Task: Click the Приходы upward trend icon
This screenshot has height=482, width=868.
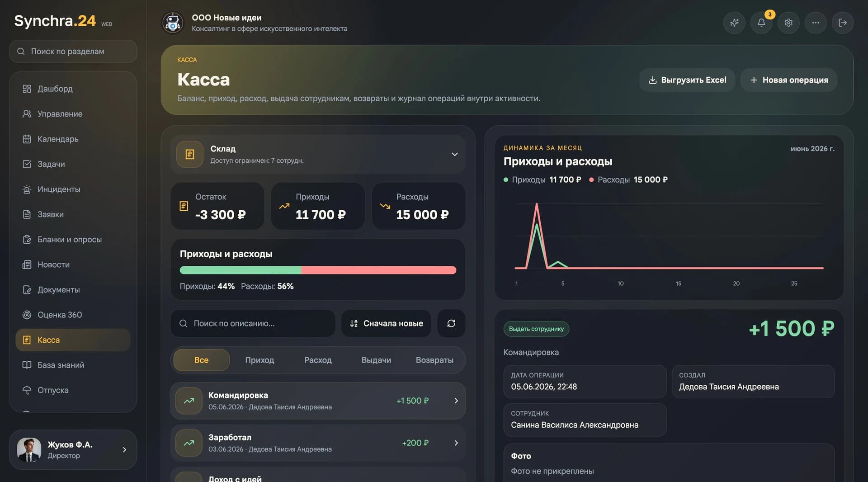Action: 284,206
